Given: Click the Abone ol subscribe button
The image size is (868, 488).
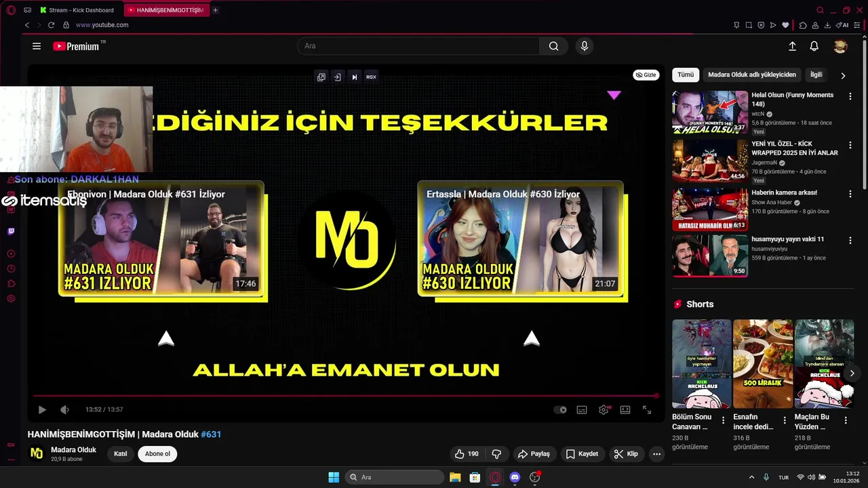Looking at the screenshot, I should tap(157, 454).
